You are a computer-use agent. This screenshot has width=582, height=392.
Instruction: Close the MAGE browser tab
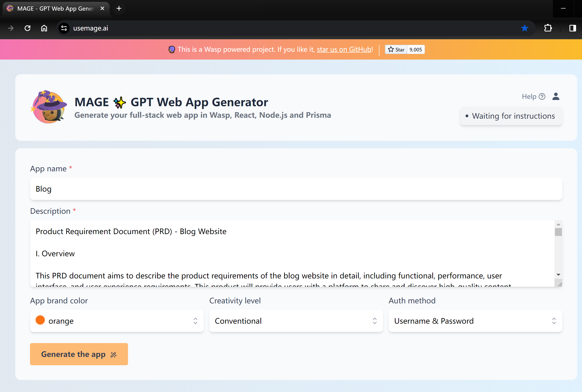(102, 9)
